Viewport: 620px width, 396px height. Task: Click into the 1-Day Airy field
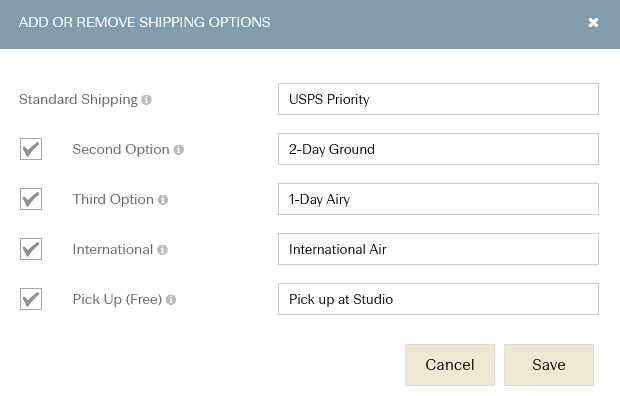tap(438, 199)
